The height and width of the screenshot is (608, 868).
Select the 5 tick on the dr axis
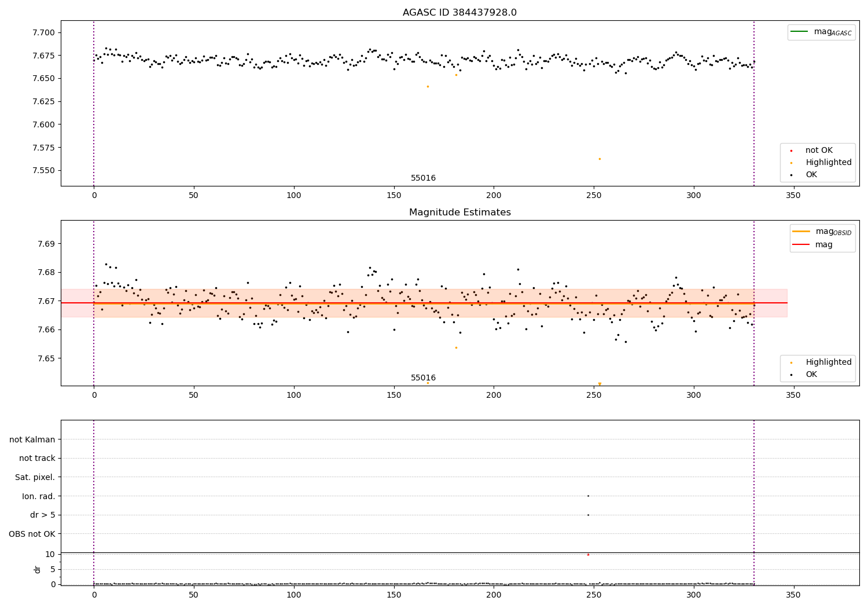coord(53,570)
